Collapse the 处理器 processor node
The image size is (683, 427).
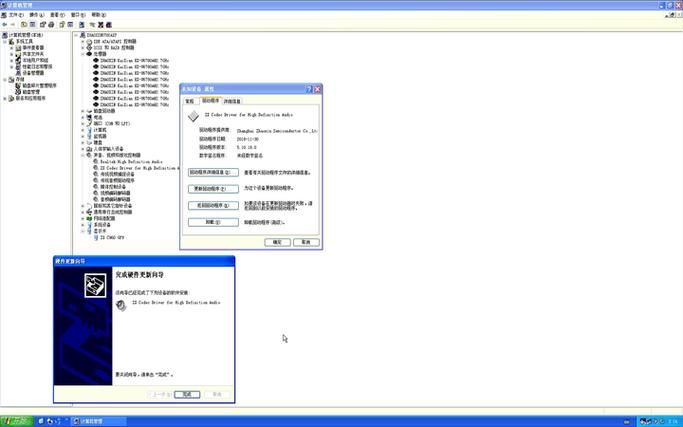[x=82, y=54]
